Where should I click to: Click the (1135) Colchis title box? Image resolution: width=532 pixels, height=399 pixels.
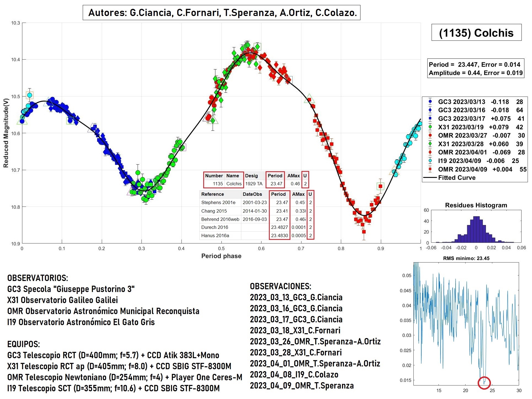(476, 33)
